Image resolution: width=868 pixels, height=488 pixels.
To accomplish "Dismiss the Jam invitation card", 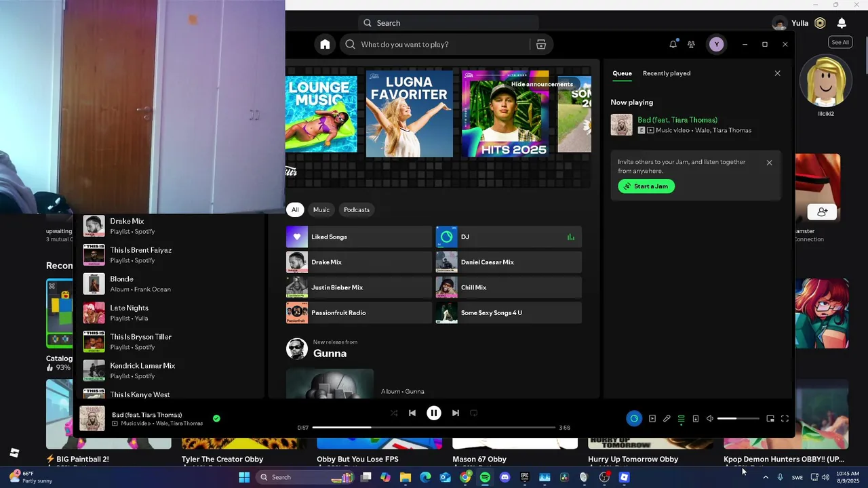I will tap(769, 163).
